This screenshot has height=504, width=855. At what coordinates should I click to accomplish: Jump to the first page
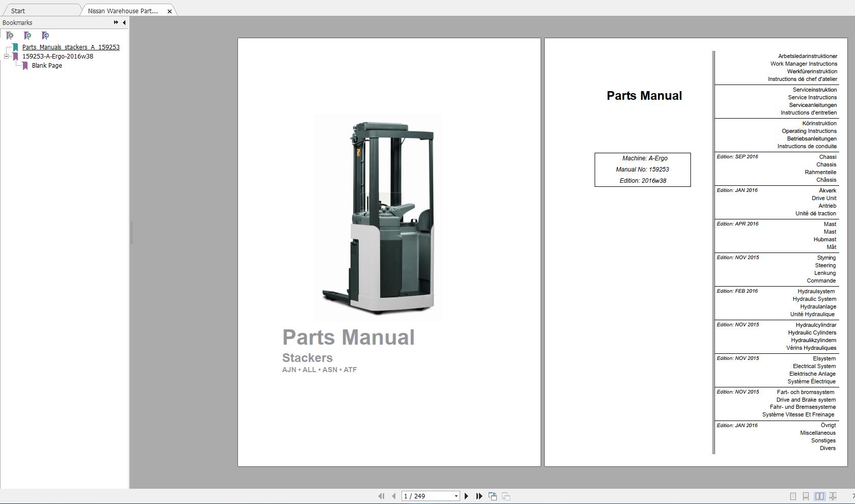381,496
